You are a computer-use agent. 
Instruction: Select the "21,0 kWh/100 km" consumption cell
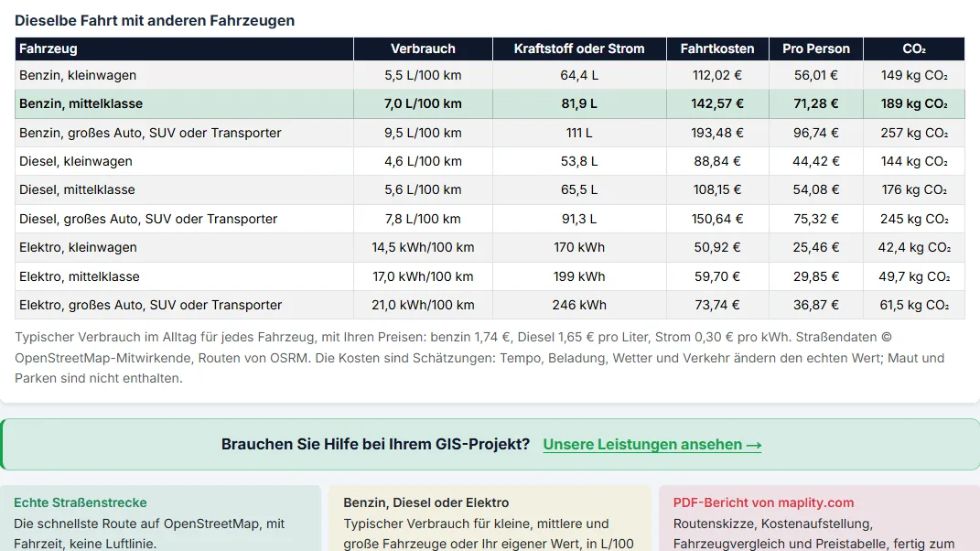tap(423, 305)
